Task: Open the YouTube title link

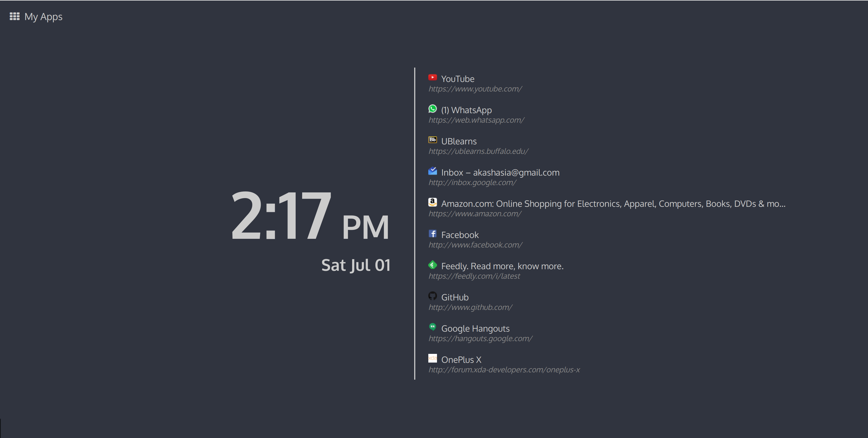Action: [458, 79]
